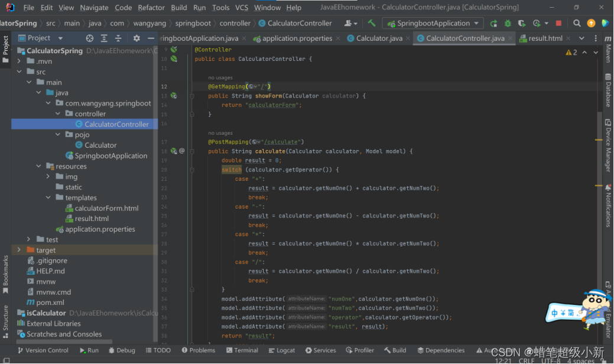
Task: Toggle the Terminal tool window
Action: coord(242,350)
